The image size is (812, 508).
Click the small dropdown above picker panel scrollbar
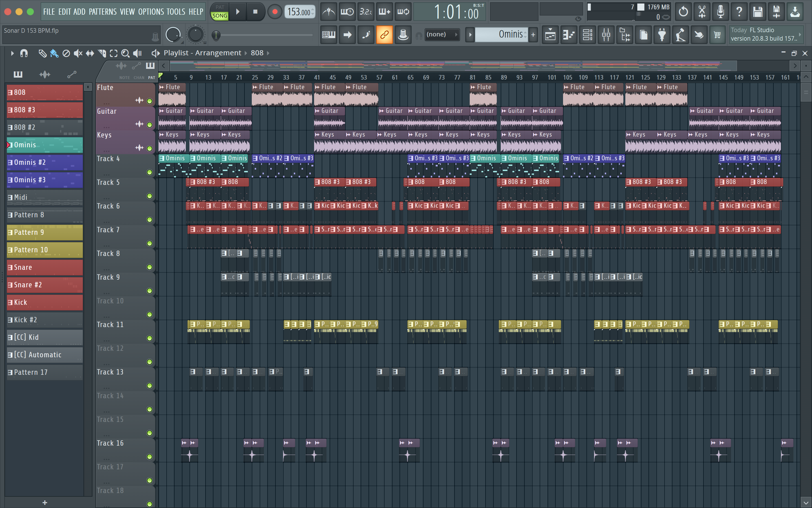pyautogui.click(x=88, y=87)
